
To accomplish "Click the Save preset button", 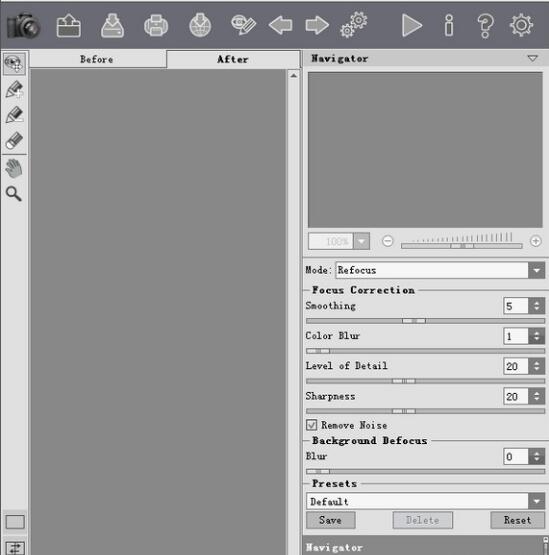I will [x=331, y=520].
